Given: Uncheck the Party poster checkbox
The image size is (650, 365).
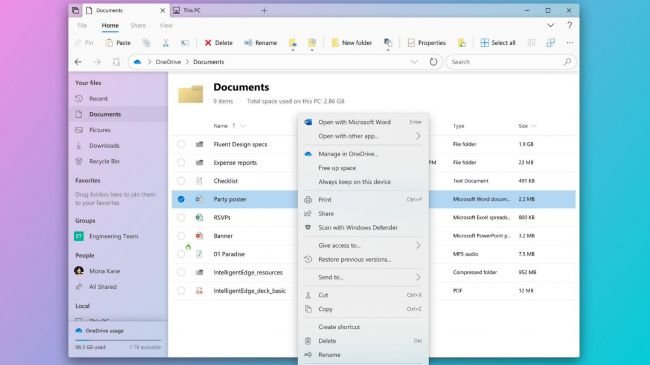Looking at the screenshot, I should pyautogui.click(x=181, y=199).
